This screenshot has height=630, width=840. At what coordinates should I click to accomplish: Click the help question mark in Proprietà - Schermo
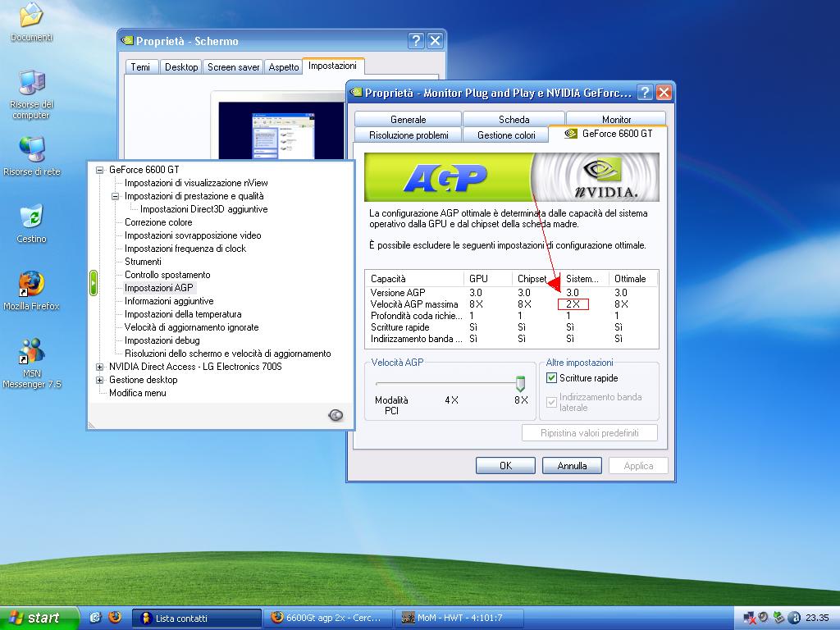tap(416, 41)
